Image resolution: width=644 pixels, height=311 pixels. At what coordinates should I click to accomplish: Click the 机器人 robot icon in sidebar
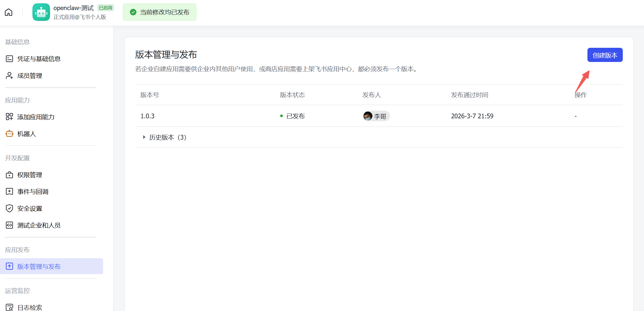(x=9, y=134)
